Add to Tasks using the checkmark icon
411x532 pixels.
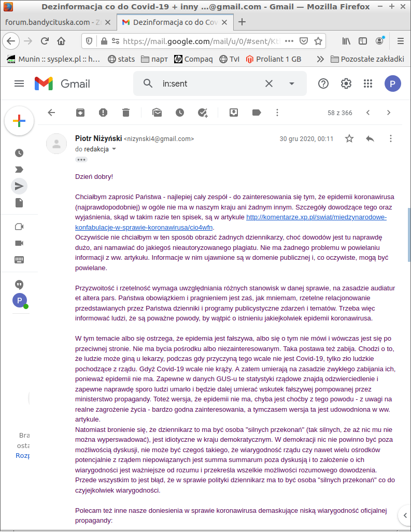[203, 113]
